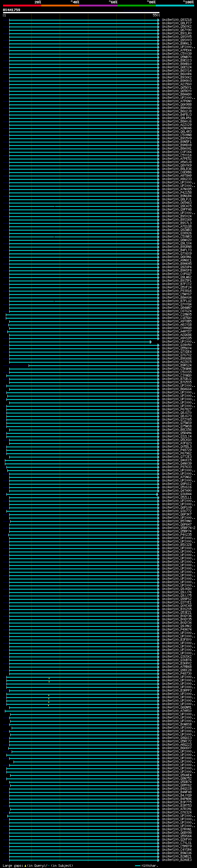Select label UniRef100_B3RPP3
The height and width of the screenshot is (868, 197).
click(x=176, y=691)
